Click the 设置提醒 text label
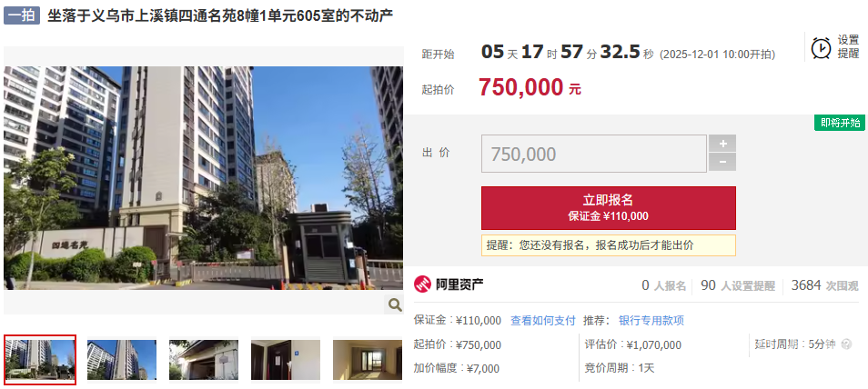The height and width of the screenshot is (389, 868). (x=848, y=47)
